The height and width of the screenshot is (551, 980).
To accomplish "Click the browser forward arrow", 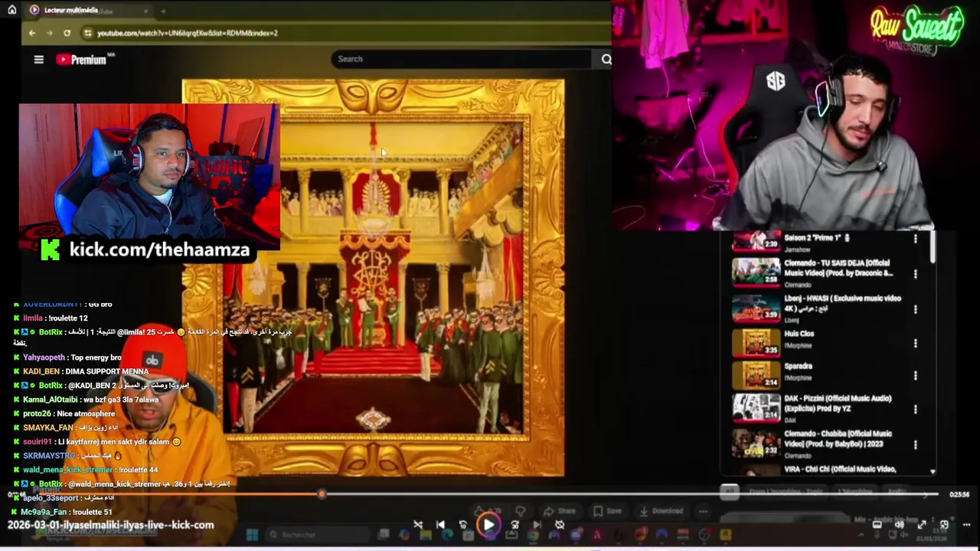I will point(49,33).
